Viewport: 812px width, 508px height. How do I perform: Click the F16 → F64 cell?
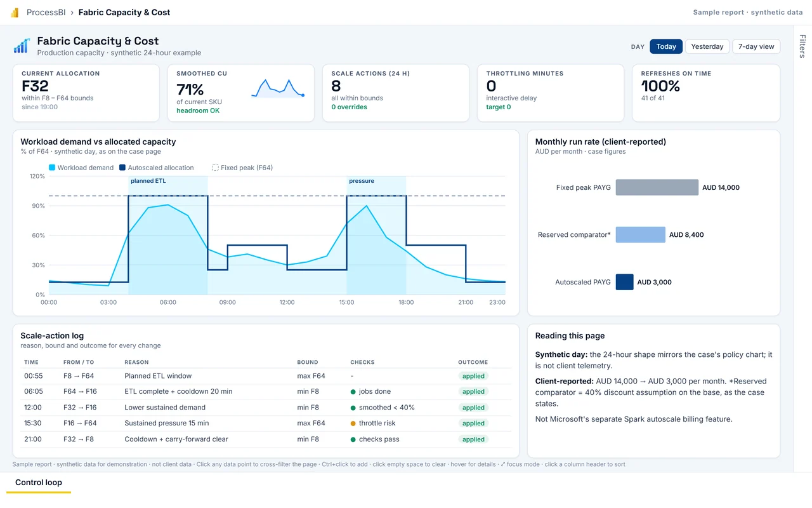[80, 424]
